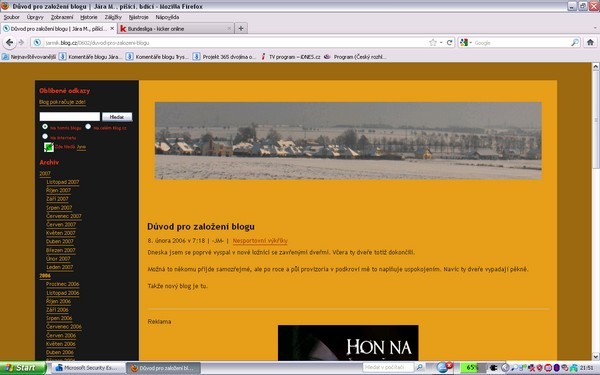Click the post title 'Důvod pro založení blogu'
The width and height of the screenshot is (600, 375).
point(201,227)
